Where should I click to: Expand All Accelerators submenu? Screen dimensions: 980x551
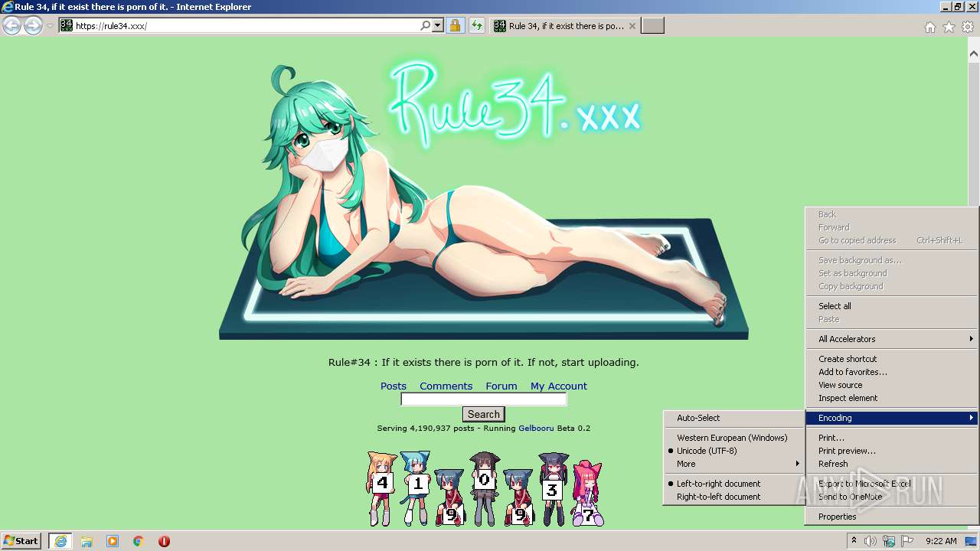892,339
